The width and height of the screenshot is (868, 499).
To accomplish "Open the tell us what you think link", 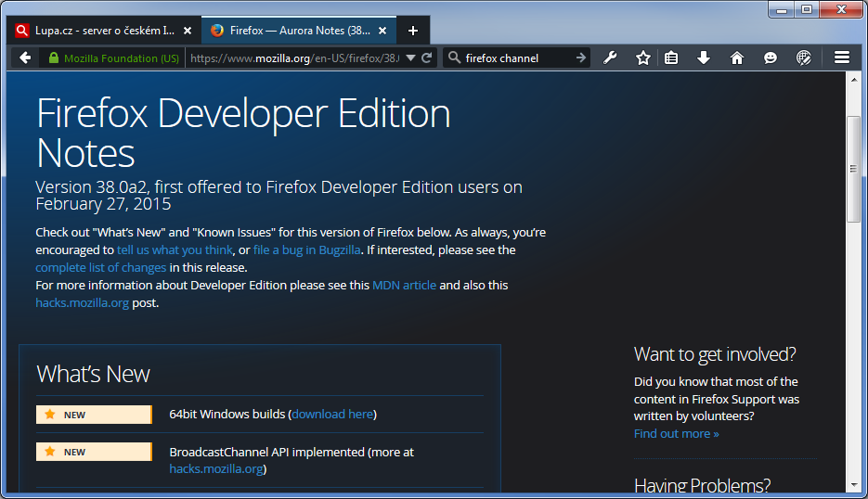I will pos(175,250).
